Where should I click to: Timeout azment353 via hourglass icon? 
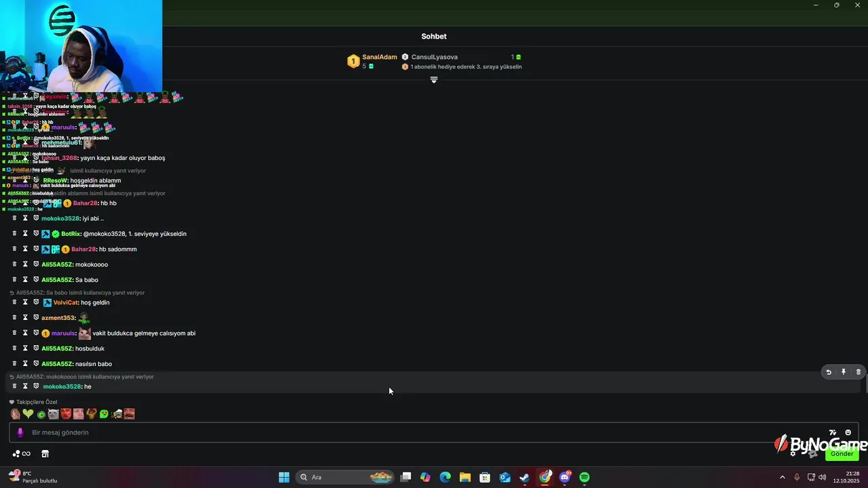25,317
